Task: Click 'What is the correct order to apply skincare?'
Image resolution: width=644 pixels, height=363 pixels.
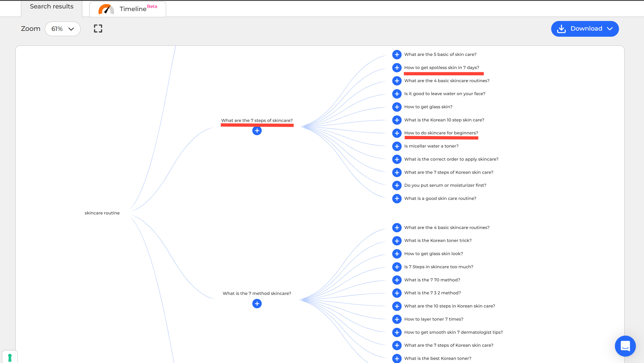Action: pos(451,159)
